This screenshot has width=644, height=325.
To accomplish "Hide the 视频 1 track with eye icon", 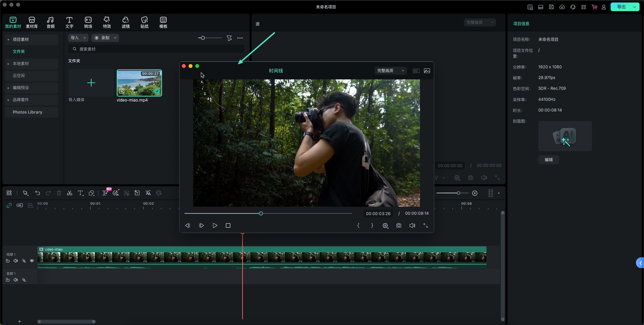I will point(32,261).
